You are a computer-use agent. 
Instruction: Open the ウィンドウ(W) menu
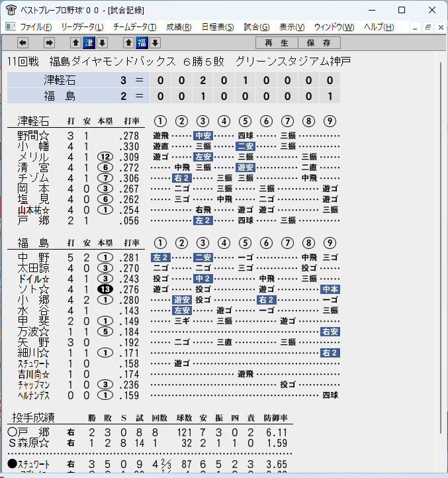334,27
